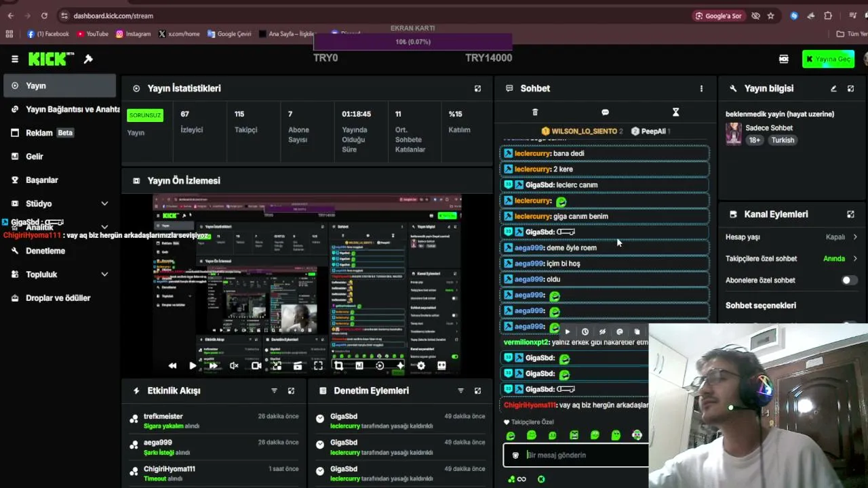
Task: Click the camera icon in preview controls
Action: (x=256, y=365)
